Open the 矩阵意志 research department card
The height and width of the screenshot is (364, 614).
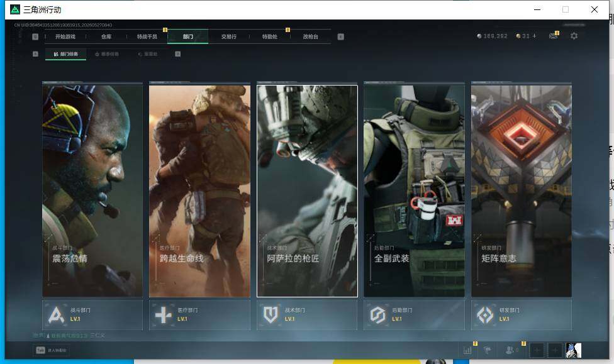pos(522,191)
